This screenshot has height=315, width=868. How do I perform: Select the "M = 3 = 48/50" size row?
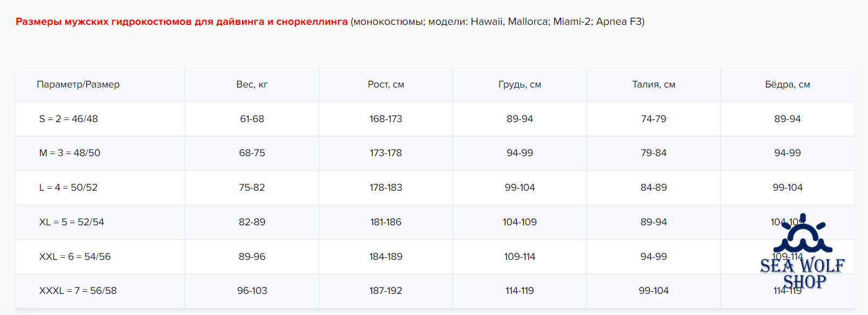[70, 153]
